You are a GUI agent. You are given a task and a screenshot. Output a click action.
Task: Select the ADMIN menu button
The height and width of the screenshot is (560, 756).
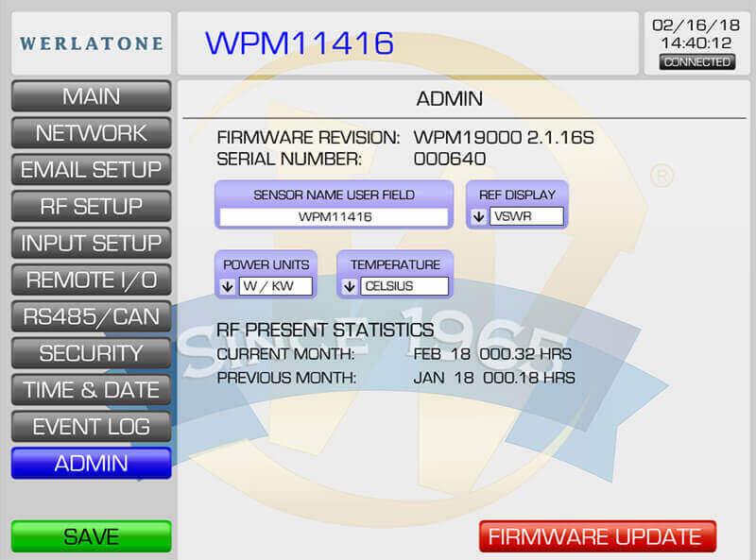click(x=91, y=463)
